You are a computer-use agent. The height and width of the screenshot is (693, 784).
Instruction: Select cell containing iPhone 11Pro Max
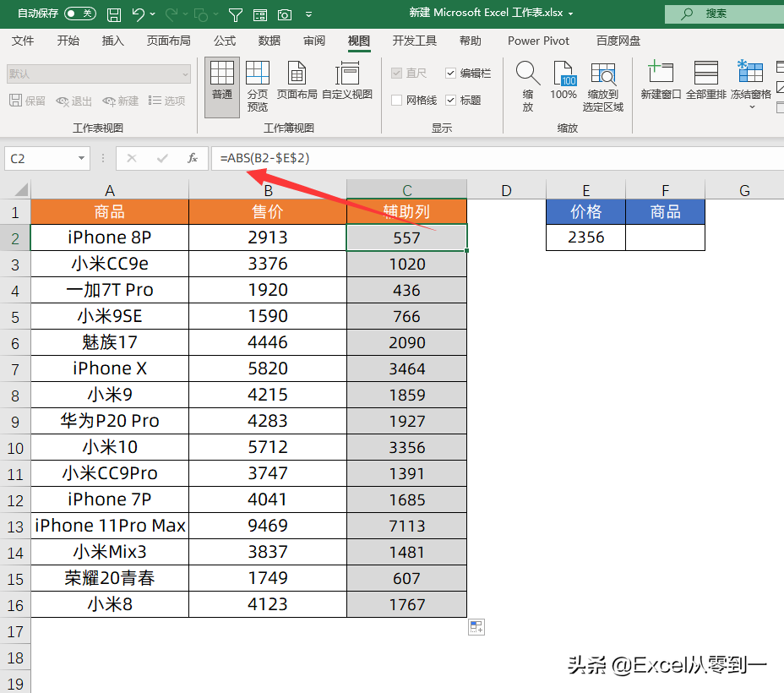point(110,526)
